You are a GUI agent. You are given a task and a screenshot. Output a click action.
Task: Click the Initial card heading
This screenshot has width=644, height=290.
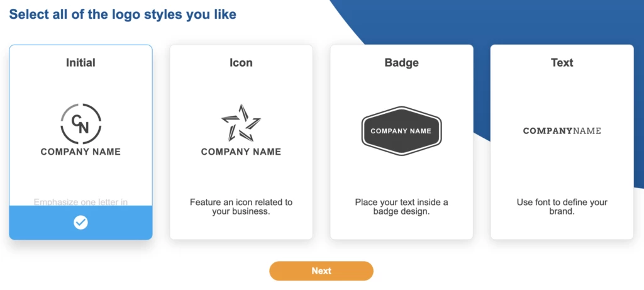(x=80, y=62)
